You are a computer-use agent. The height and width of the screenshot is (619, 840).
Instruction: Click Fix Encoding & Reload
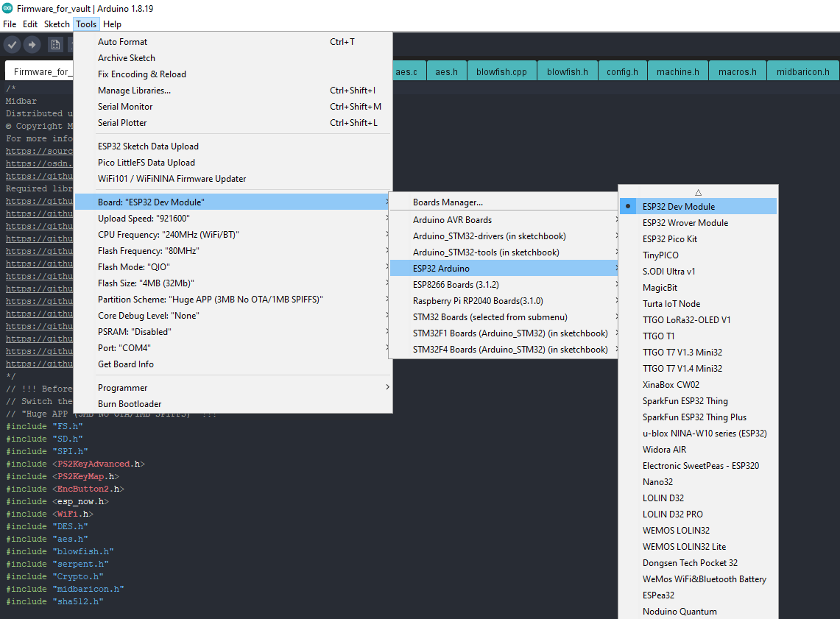(233, 74)
